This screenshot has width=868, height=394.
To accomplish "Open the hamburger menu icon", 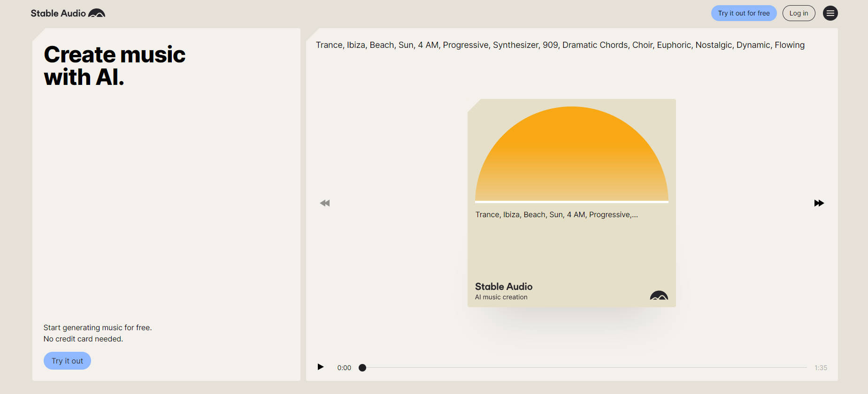I will (830, 13).
